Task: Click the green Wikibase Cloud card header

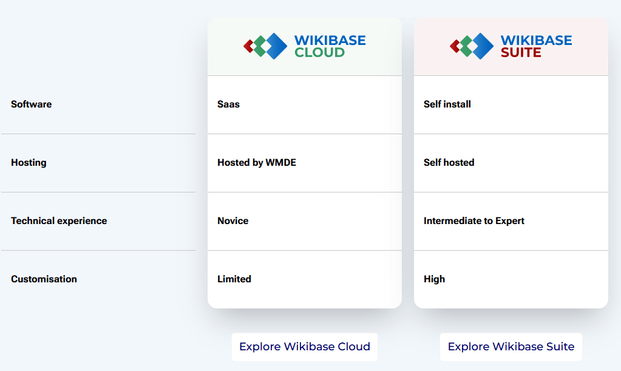Action: [x=305, y=46]
